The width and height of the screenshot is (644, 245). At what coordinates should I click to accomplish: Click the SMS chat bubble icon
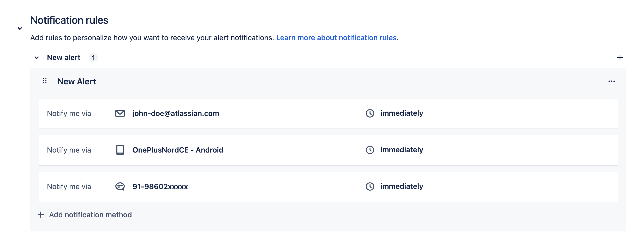pos(120,186)
